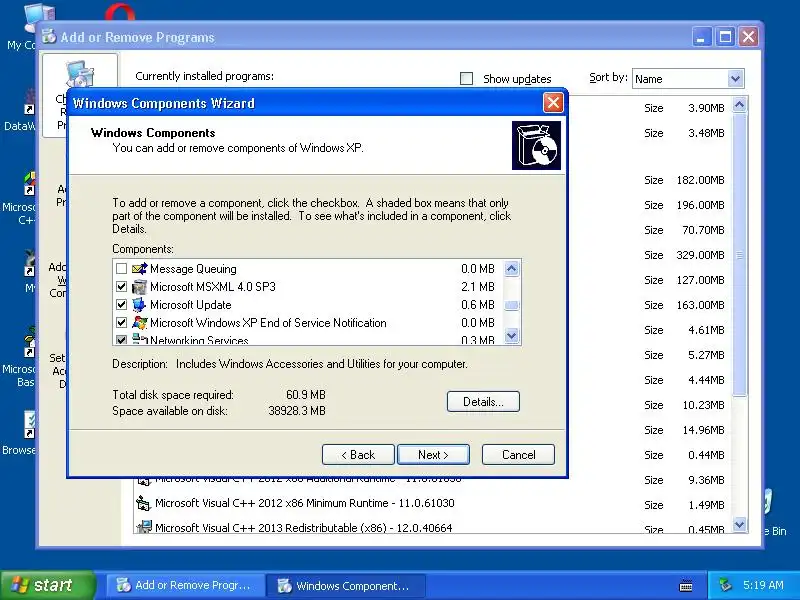800x600 pixels.
Task: Enable the Show updates checkbox
Action: [x=466, y=79]
